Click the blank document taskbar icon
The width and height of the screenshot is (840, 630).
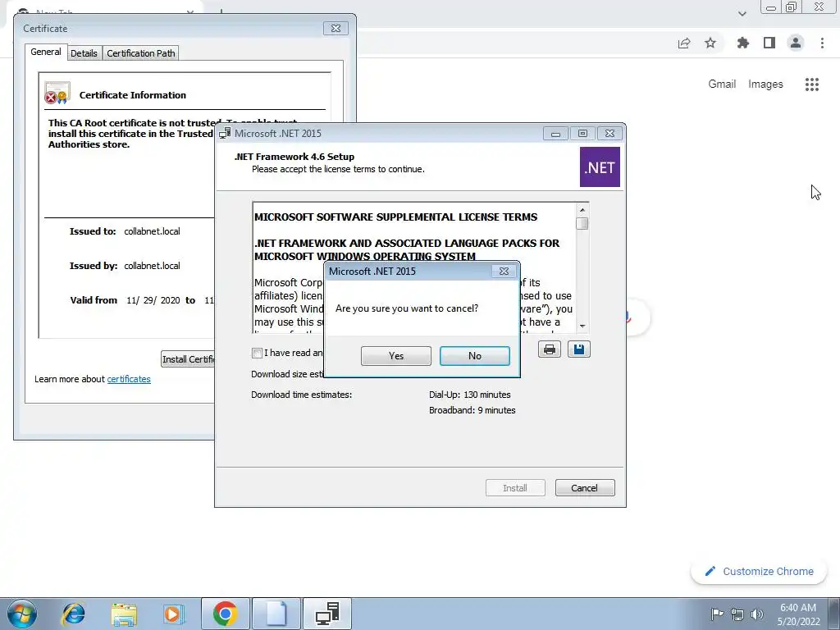(x=276, y=614)
